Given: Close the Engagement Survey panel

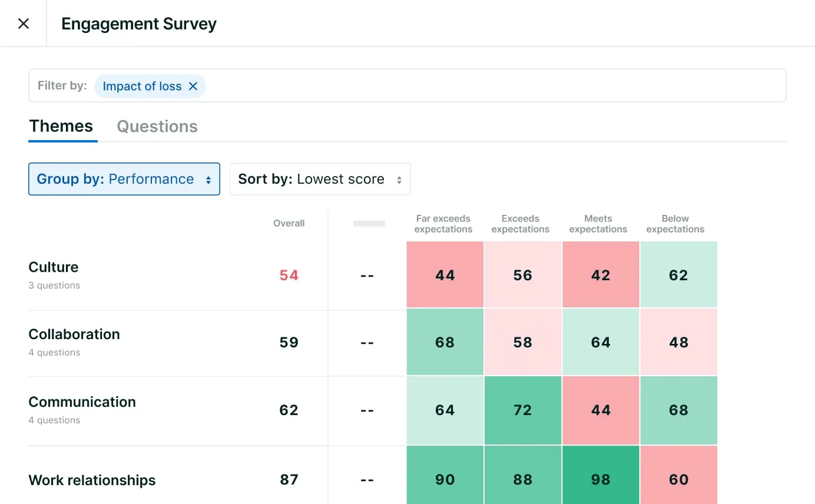Looking at the screenshot, I should point(24,24).
